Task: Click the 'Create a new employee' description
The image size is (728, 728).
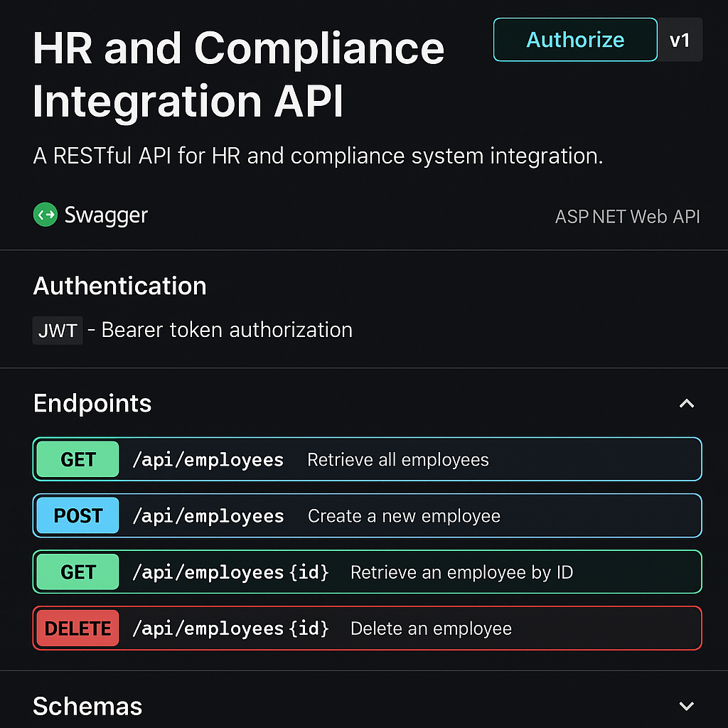Action: coord(405,516)
